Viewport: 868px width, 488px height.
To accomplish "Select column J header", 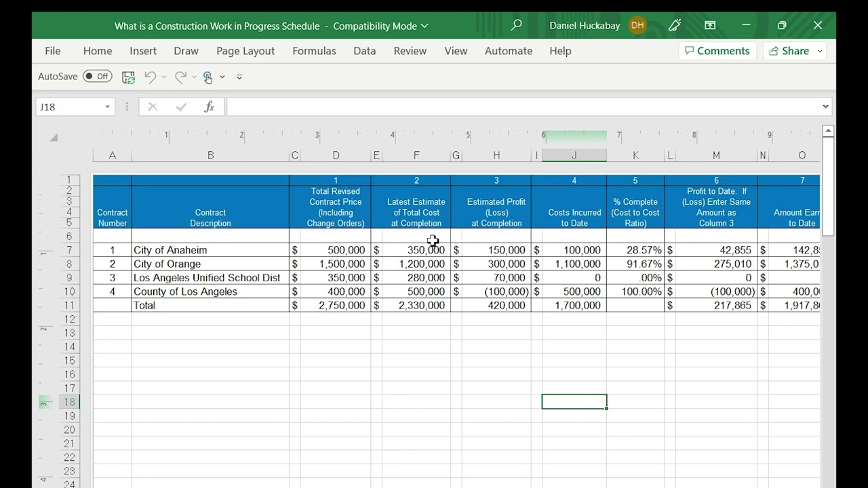I will (x=574, y=155).
